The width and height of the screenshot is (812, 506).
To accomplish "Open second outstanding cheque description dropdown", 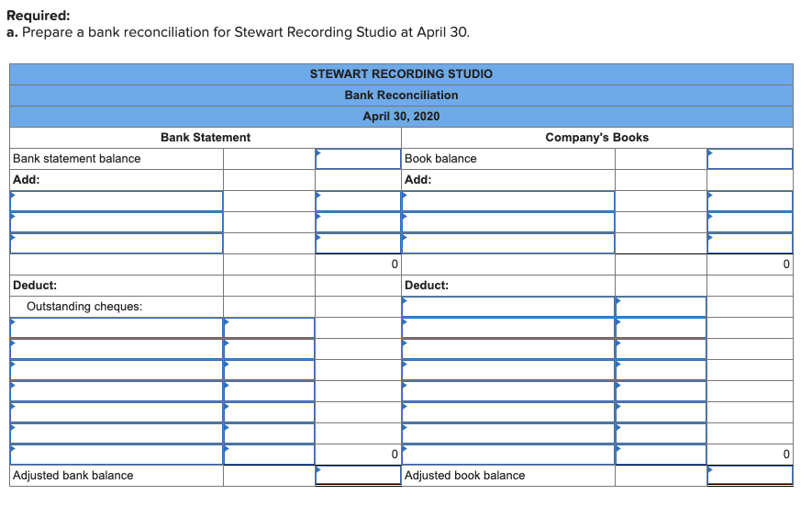I will click(x=117, y=350).
